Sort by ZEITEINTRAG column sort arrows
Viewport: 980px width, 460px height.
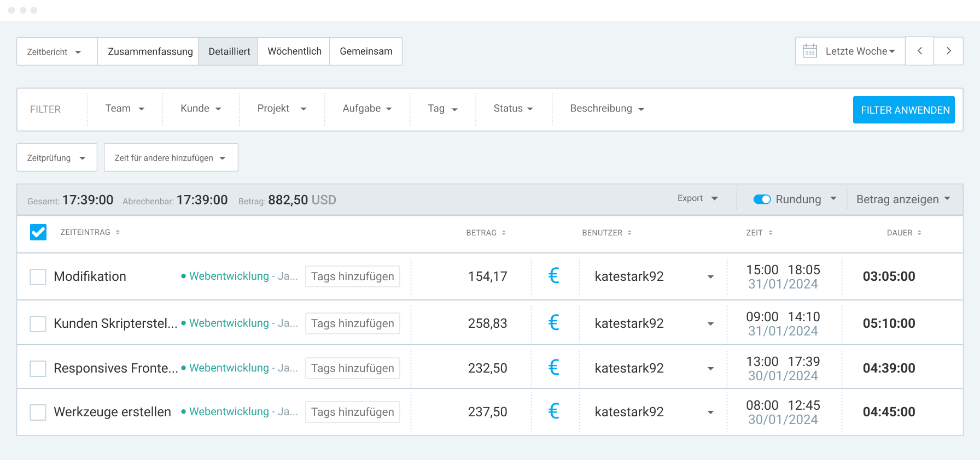click(118, 232)
